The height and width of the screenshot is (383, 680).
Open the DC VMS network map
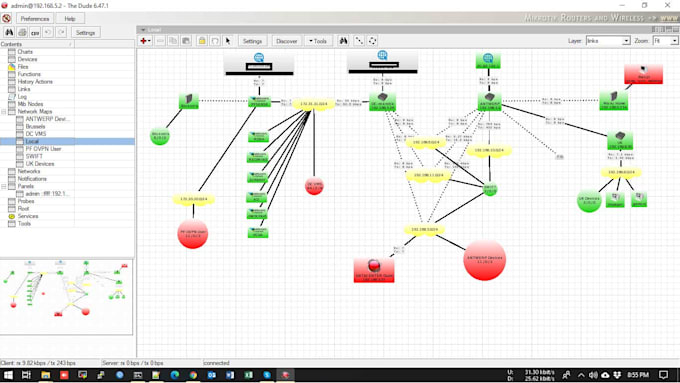[36, 134]
